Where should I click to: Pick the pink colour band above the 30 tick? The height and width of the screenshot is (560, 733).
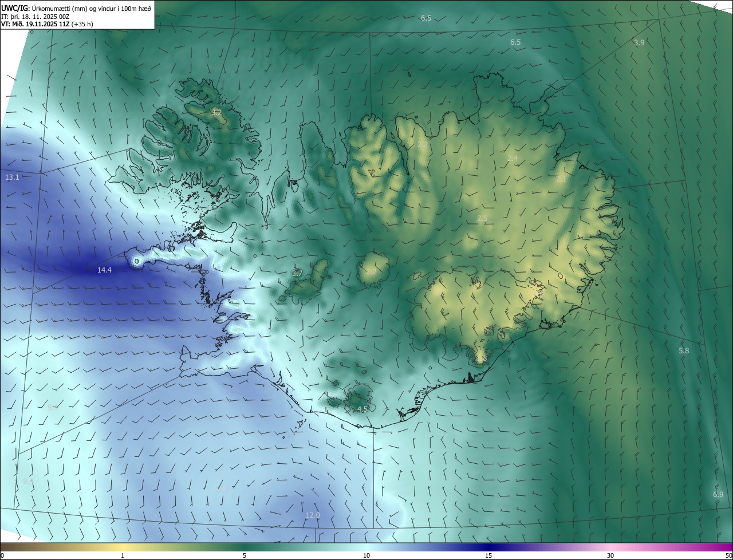[610, 547]
